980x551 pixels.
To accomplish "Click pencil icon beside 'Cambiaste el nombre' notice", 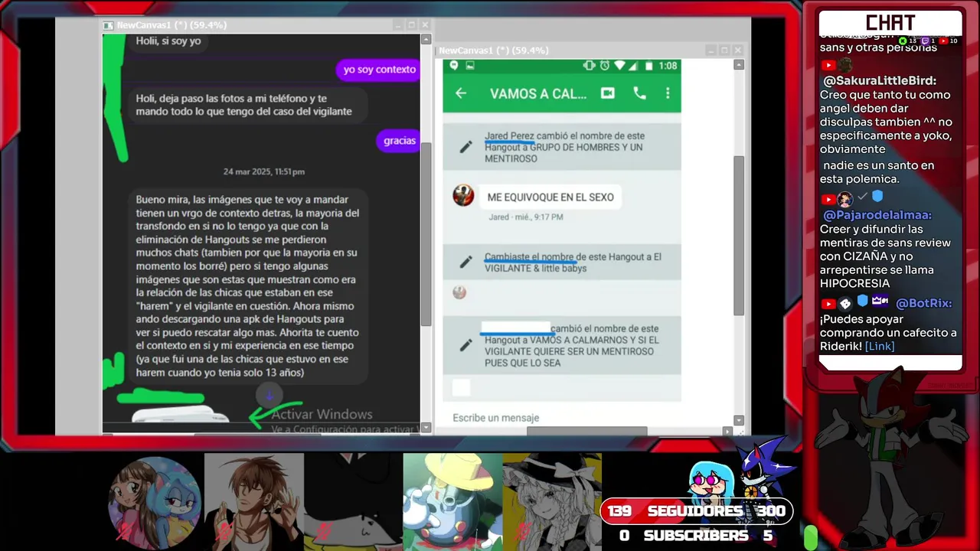I will click(465, 262).
